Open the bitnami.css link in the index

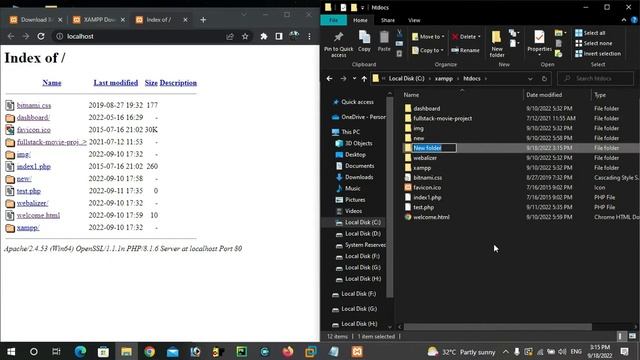point(34,105)
